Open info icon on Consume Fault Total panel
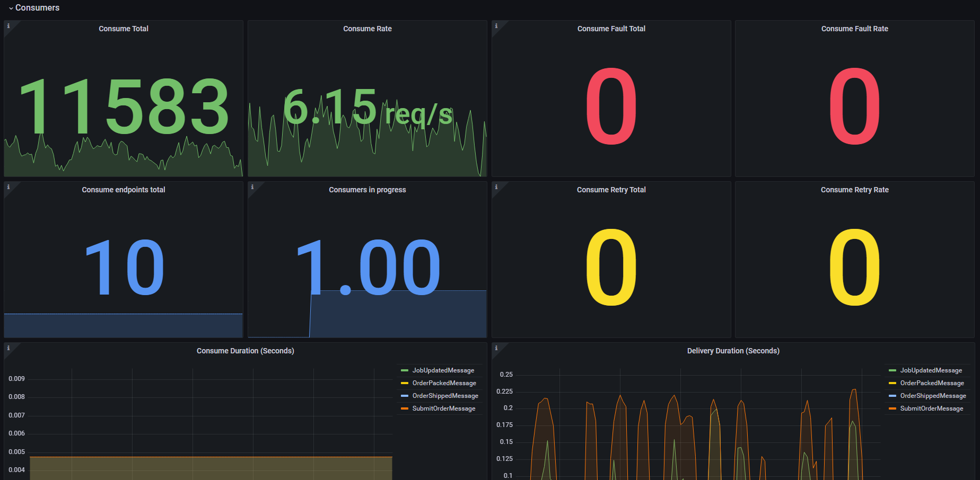Screen dimensions: 980x480 [x=496, y=25]
